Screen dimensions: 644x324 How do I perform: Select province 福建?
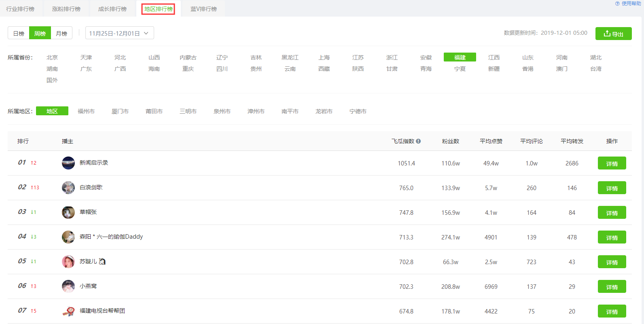pos(460,57)
